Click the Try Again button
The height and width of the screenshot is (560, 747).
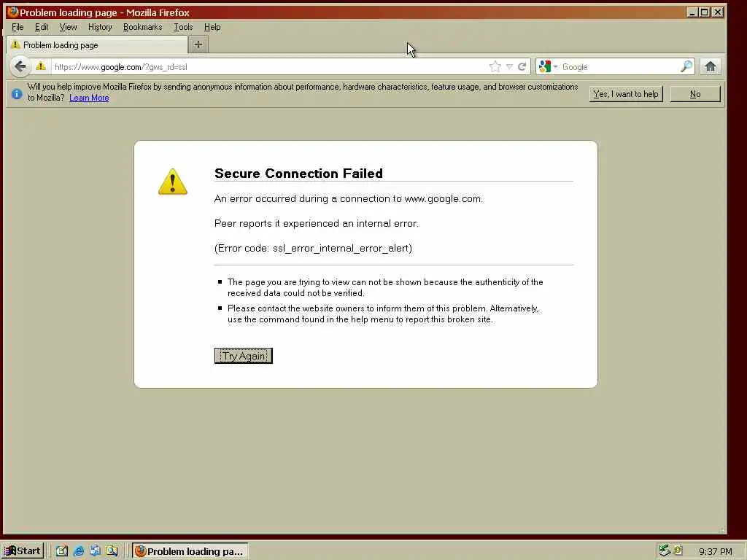244,356
